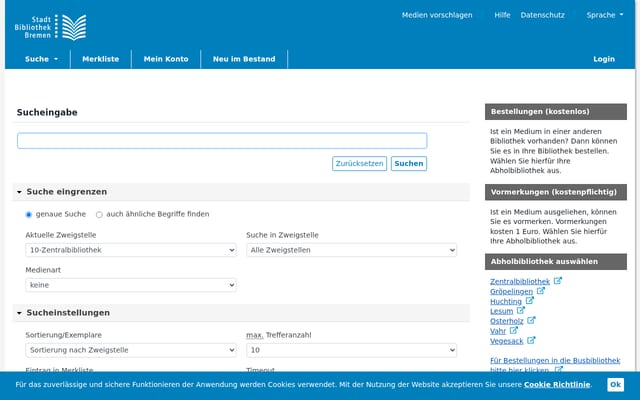Click the Suchen button
The width and height of the screenshot is (640, 400).
click(409, 163)
